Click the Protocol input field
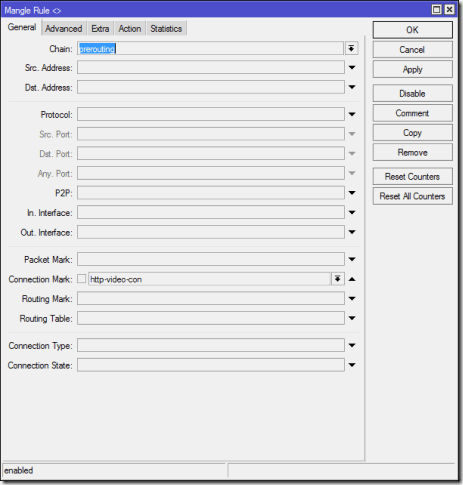Screen dimensions: 463x485 coord(211,114)
